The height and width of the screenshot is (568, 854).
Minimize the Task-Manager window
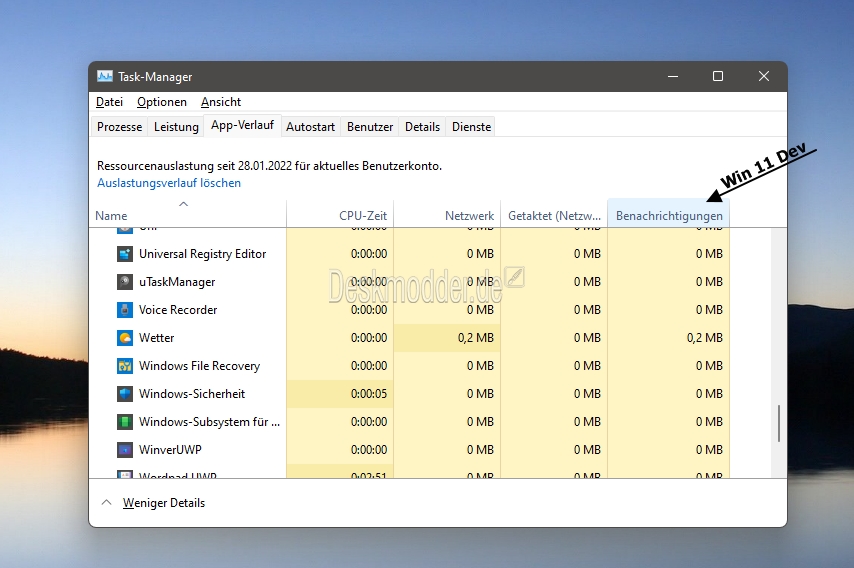[x=673, y=76]
